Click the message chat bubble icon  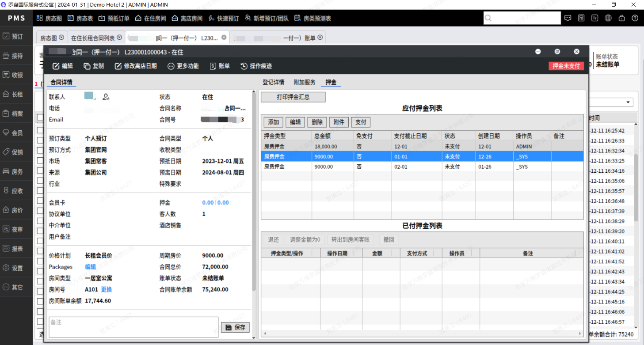pyautogui.click(x=568, y=18)
